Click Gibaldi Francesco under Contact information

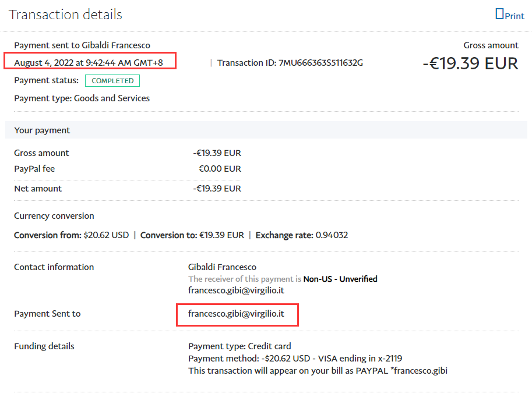click(222, 267)
